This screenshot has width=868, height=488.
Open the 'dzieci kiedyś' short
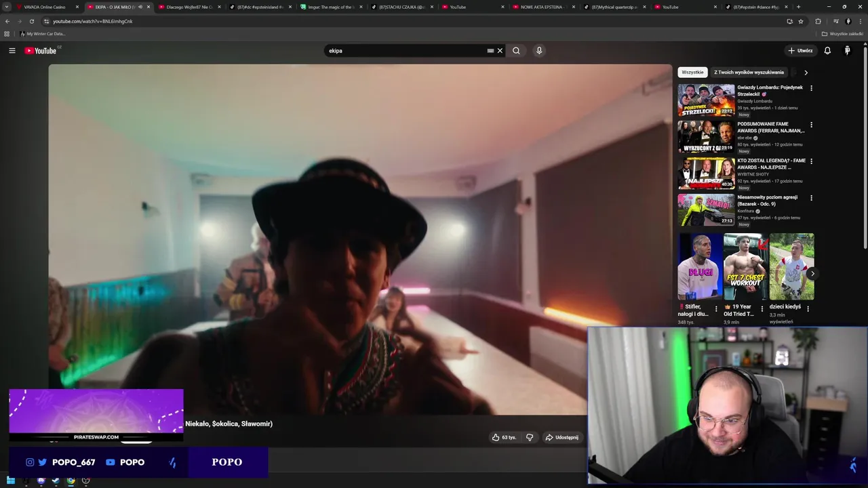pyautogui.click(x=791, y=266)
